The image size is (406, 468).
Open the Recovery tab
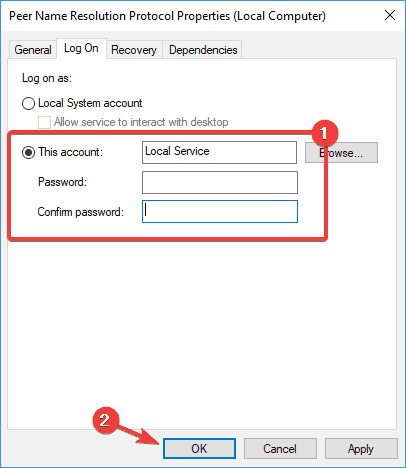[134, 50]
